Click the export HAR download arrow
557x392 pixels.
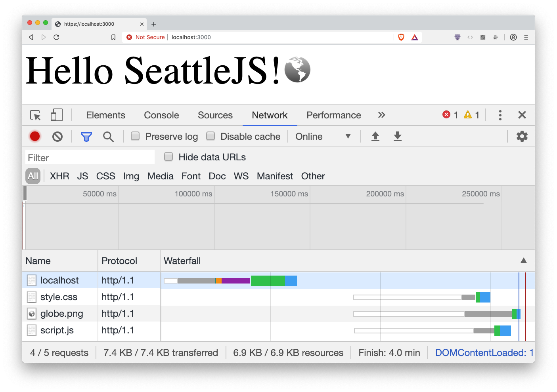point(397,137)
